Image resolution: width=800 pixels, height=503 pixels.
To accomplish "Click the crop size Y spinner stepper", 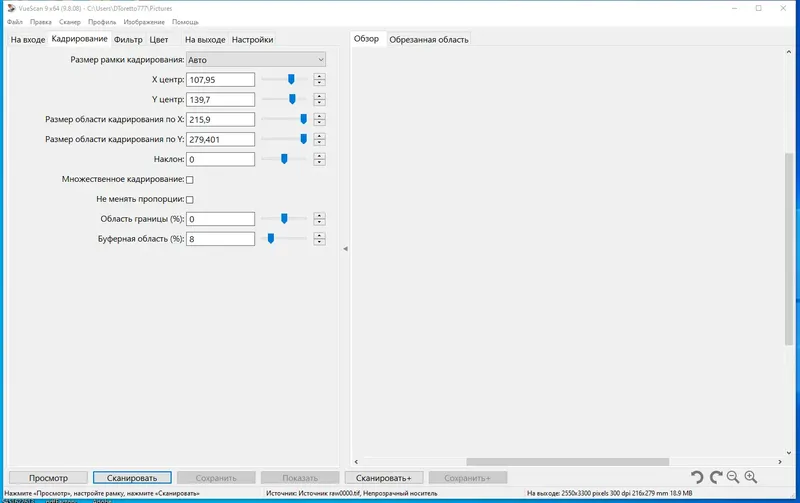I will [x=319, y=139].
